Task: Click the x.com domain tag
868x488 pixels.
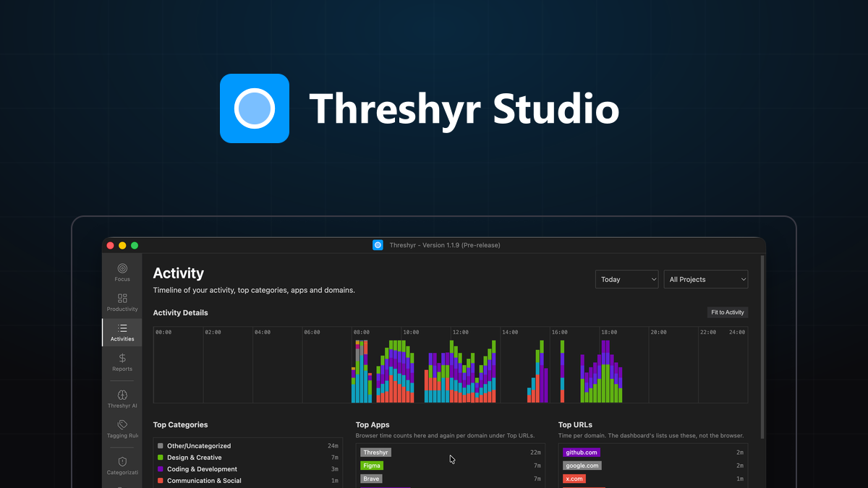Action: click(574, 479)
